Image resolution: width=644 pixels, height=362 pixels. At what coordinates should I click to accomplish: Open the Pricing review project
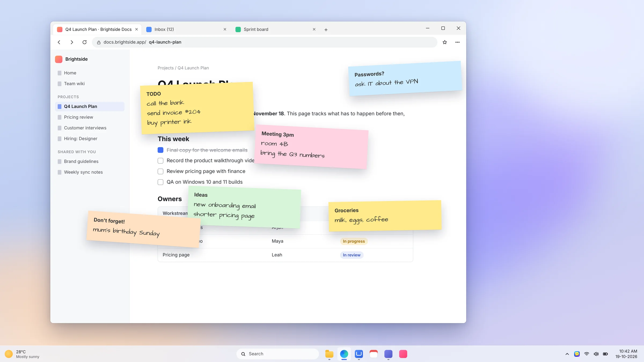click(90, 117)
